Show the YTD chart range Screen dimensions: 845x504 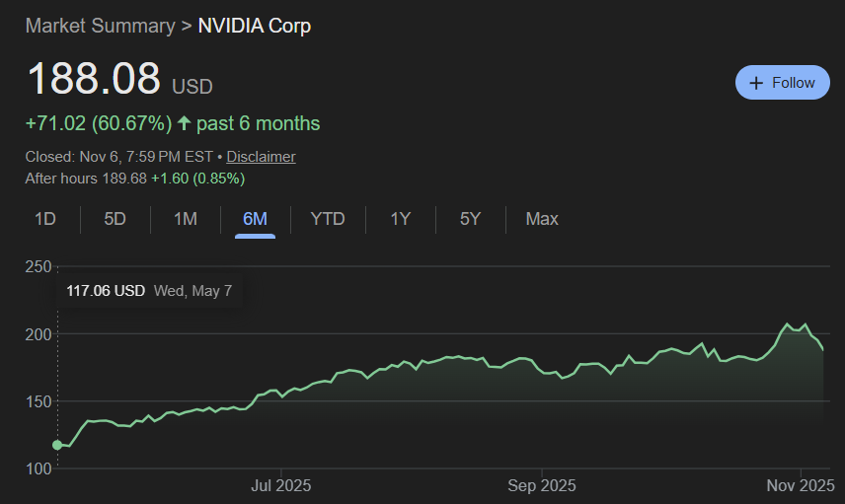(x=328, y=219)
